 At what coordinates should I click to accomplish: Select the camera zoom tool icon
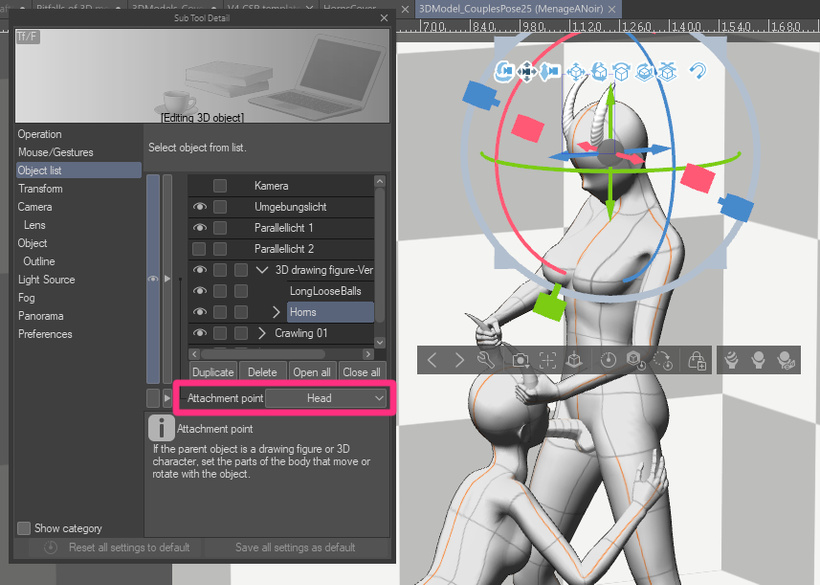pos(548,72)
